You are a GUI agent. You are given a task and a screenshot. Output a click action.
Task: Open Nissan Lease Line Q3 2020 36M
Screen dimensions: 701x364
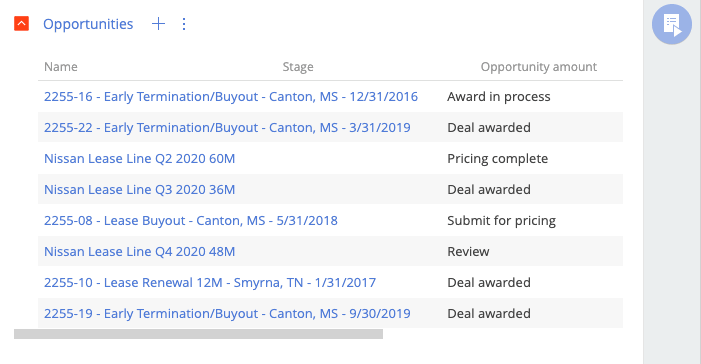pos(139,190)
